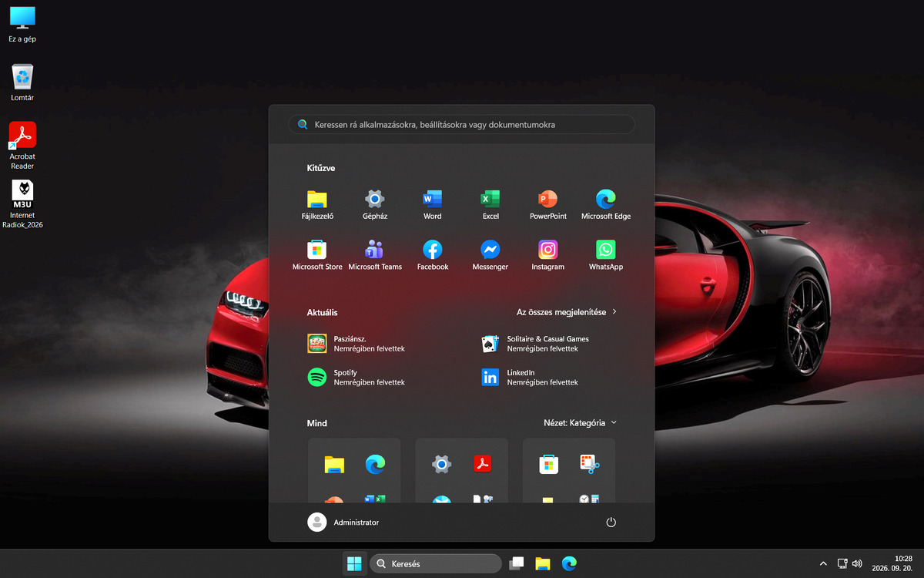Open Microsoft Teams from pinned apps
Image resolution: width=924 pixels, height=578 pixels.
[x=375, y=255]
